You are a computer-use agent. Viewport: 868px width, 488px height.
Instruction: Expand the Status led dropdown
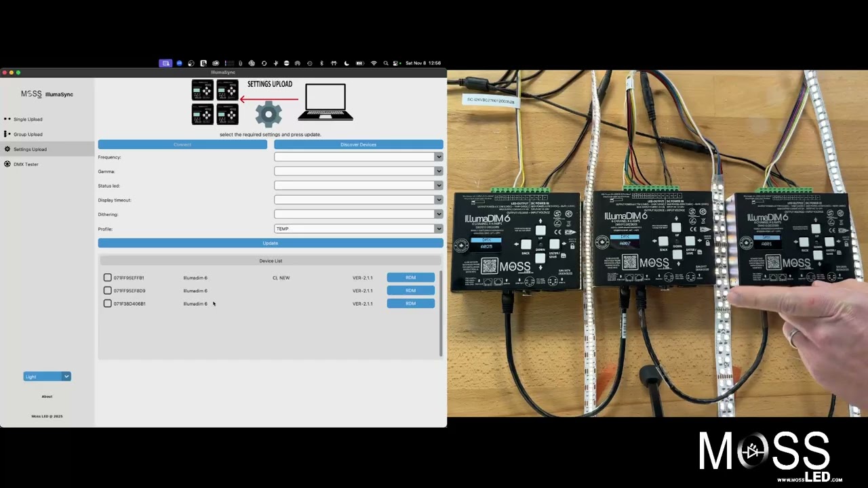tap(358, 186)
